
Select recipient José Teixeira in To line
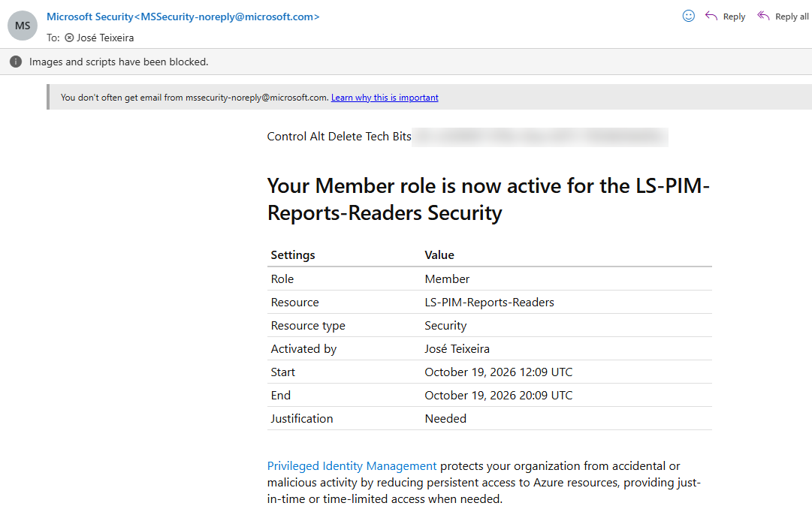coord(105,38)
